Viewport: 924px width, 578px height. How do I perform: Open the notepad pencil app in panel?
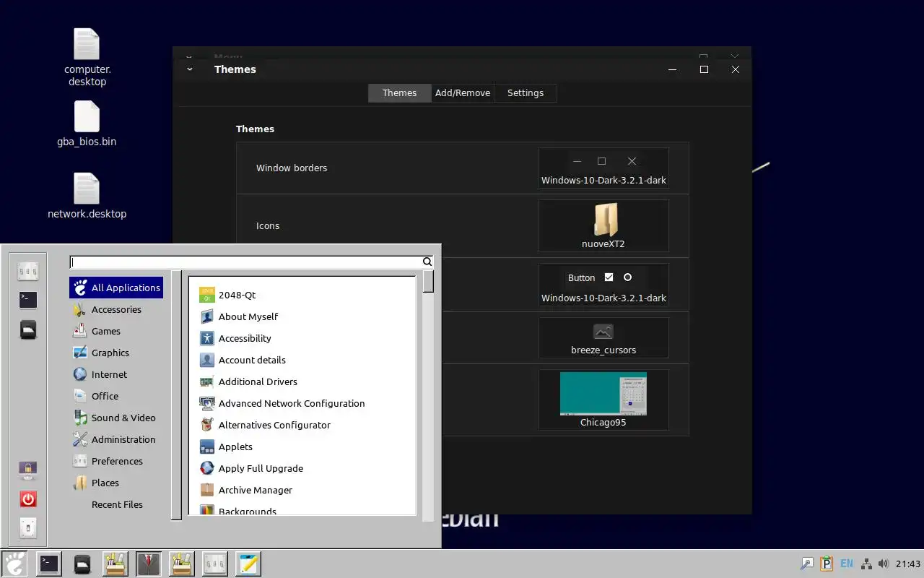coord(248,564)
